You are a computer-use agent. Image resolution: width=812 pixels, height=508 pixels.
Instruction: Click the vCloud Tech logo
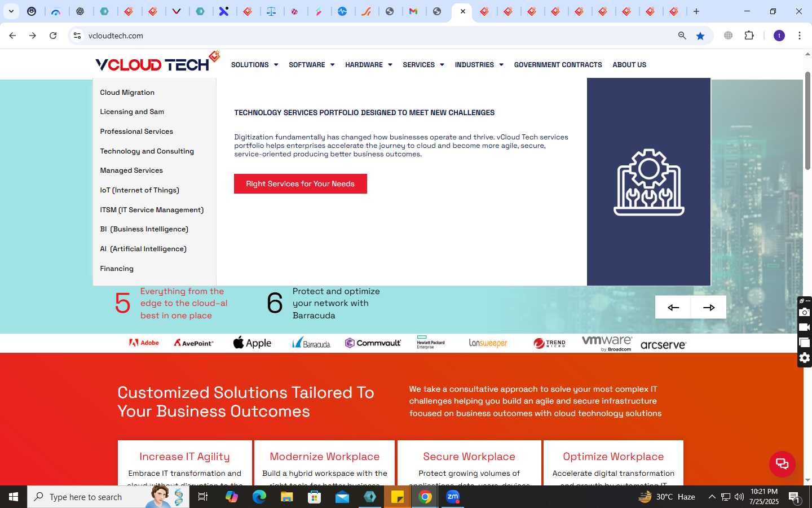157,62
